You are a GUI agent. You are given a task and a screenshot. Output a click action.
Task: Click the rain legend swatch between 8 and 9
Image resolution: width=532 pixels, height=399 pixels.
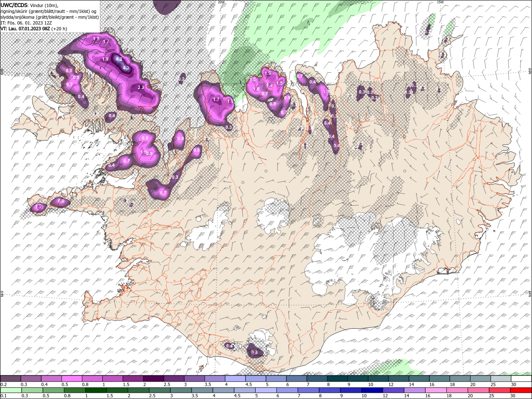pyautogui.click(x=330, y=390)
